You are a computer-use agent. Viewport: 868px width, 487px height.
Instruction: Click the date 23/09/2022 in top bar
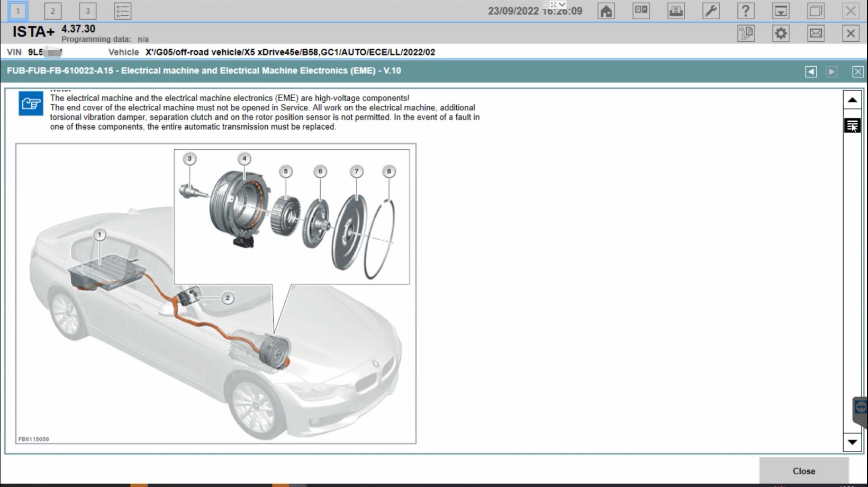[513, 11]
